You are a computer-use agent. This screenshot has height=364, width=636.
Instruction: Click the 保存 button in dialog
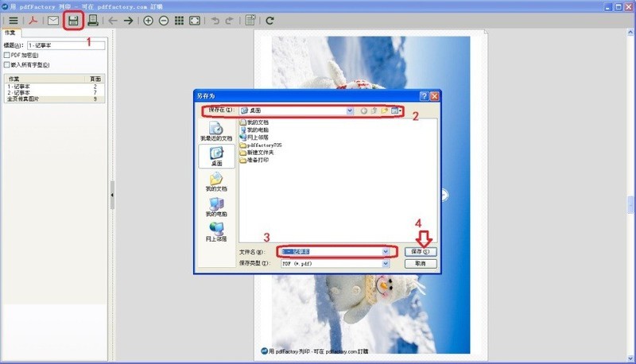pyautogui.click(x=421, y=251)
